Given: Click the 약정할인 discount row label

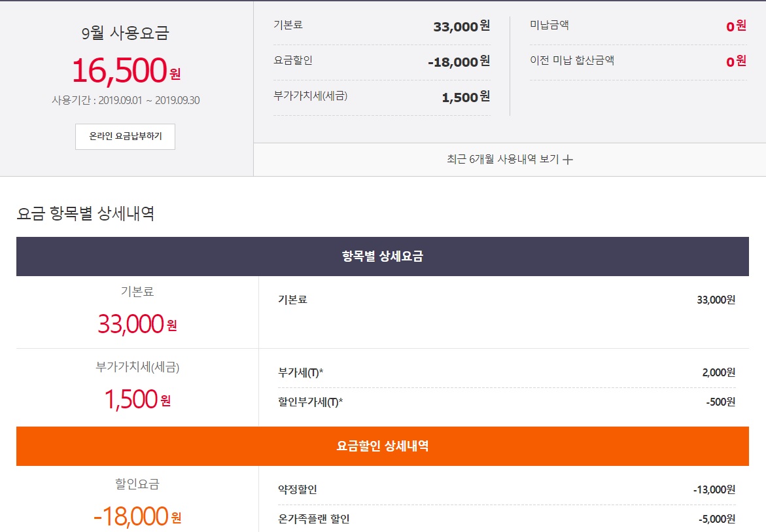Looking at the screenshot, I should point(297,489).
